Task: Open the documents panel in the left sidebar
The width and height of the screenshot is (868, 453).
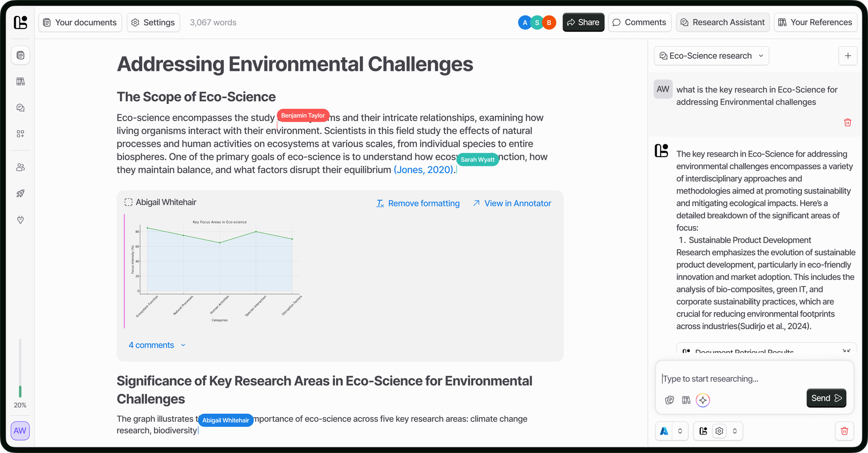Action: pos(20,55)
